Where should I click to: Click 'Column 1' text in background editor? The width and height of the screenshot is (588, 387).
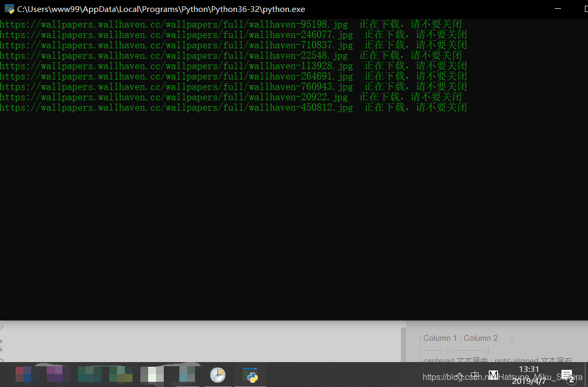(x=440, y=338)
